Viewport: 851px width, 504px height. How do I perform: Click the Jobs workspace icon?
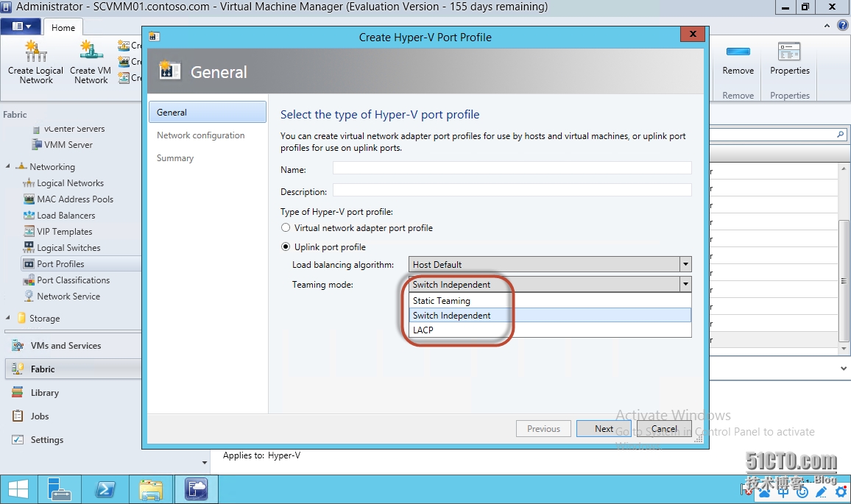[x=18, y=416]
